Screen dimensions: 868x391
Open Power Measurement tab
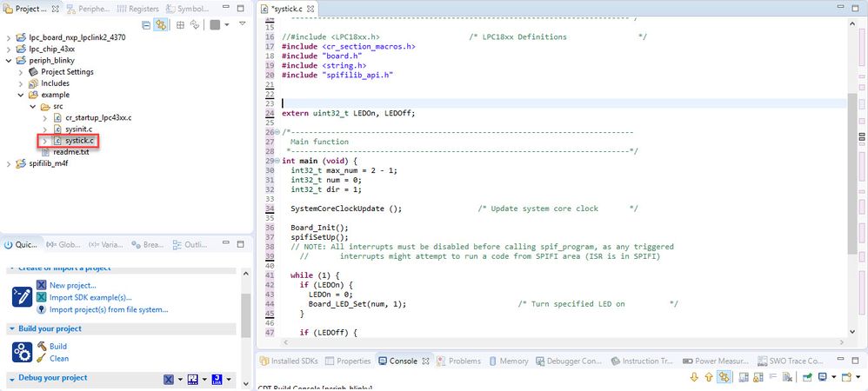click(x=715, y=361)
